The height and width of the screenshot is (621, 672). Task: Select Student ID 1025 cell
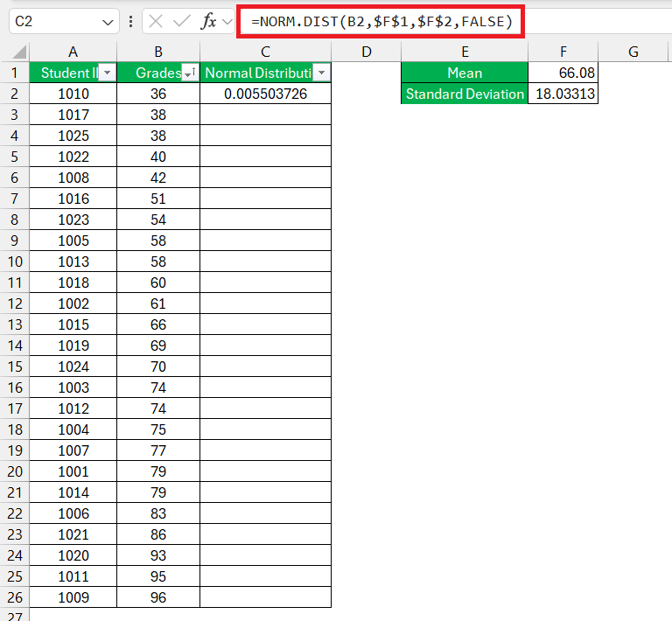click(x=73, y=136)
